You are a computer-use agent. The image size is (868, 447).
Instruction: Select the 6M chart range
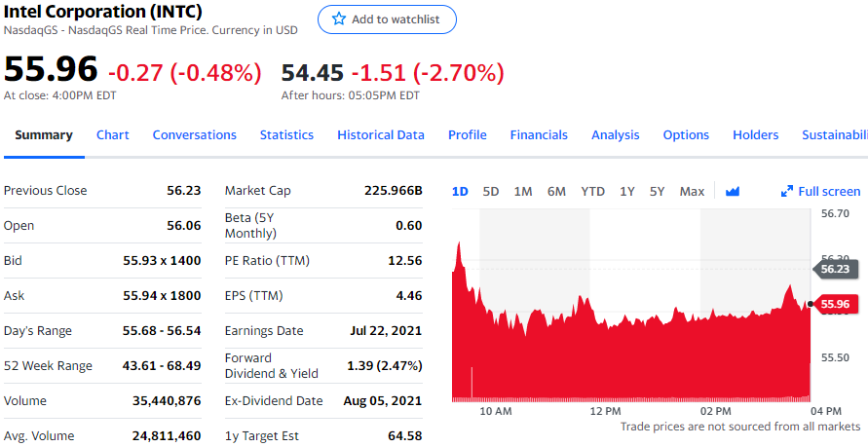pyautogui.click(x=556, y=192)
